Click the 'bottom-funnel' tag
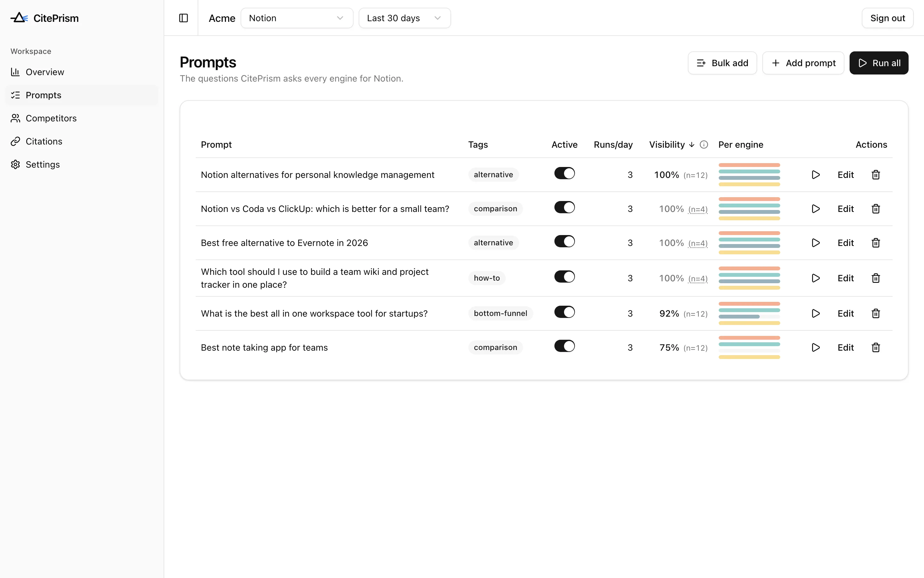Viewport: 924px width, 578px height. (500, 313)
